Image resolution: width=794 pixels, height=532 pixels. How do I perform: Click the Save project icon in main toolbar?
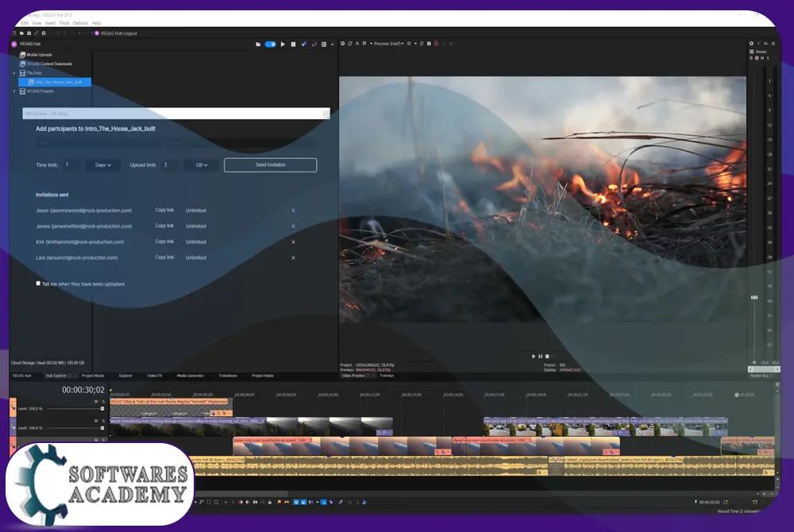[29, 33]
